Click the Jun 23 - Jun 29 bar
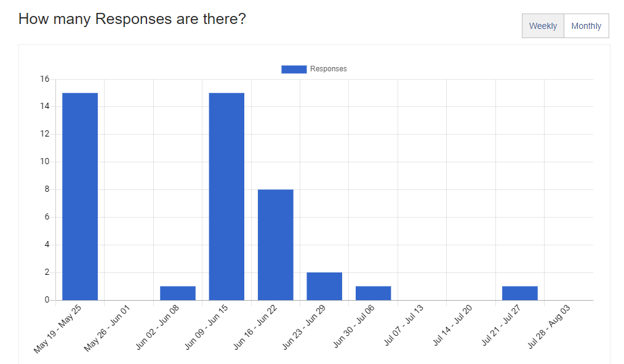624x364 pixels. 324,286
